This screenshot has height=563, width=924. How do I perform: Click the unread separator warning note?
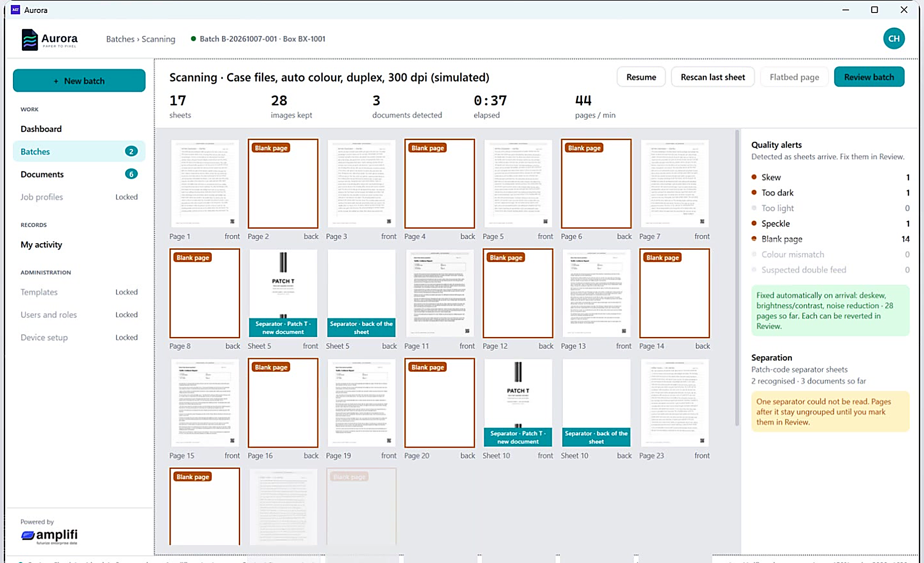(x=830, y=411)
